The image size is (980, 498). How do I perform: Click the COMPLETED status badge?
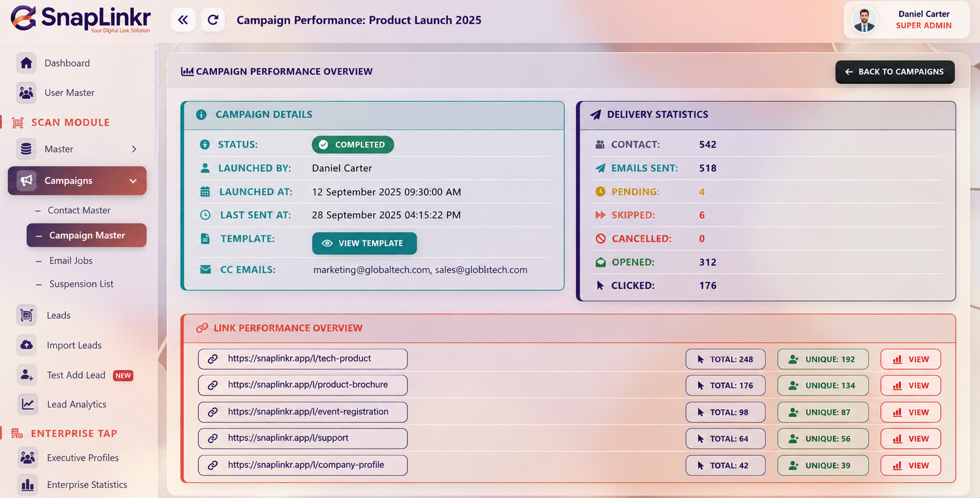click(353, 145)
